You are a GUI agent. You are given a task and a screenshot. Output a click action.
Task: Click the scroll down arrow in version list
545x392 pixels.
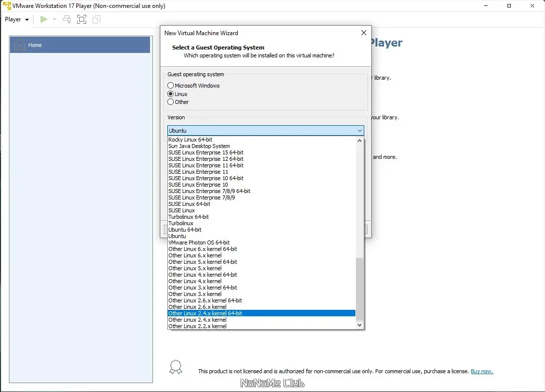359,325
